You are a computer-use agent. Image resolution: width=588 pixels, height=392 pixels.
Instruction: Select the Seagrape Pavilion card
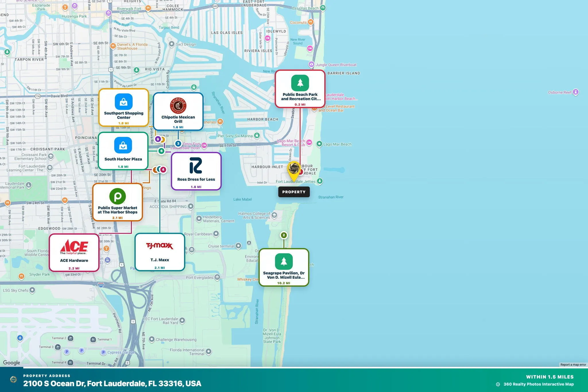click(284, 267)
